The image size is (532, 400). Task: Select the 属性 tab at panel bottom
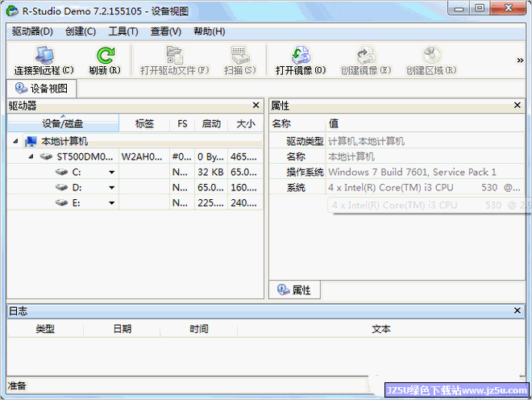point(294,290)
